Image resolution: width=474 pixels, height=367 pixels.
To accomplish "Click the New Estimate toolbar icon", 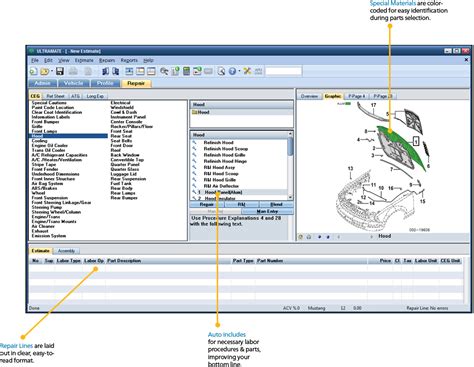I will pyautogui.click(x=33, y=71).
